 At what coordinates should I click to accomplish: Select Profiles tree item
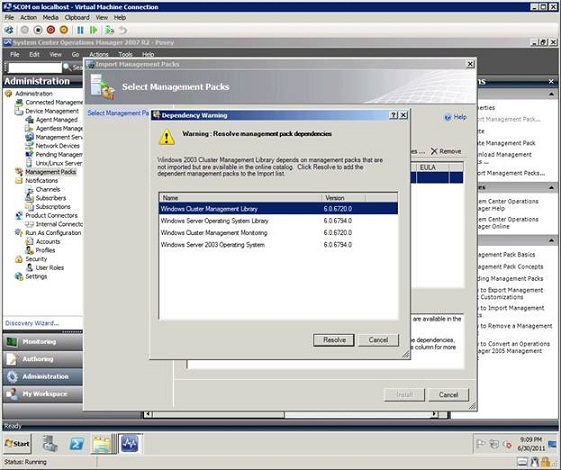[x=45, y=250]
